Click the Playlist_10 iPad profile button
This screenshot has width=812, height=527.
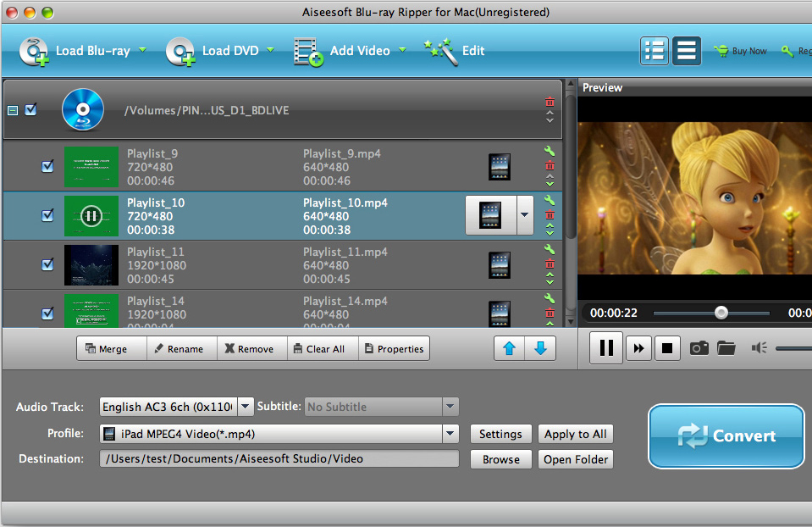490,215
